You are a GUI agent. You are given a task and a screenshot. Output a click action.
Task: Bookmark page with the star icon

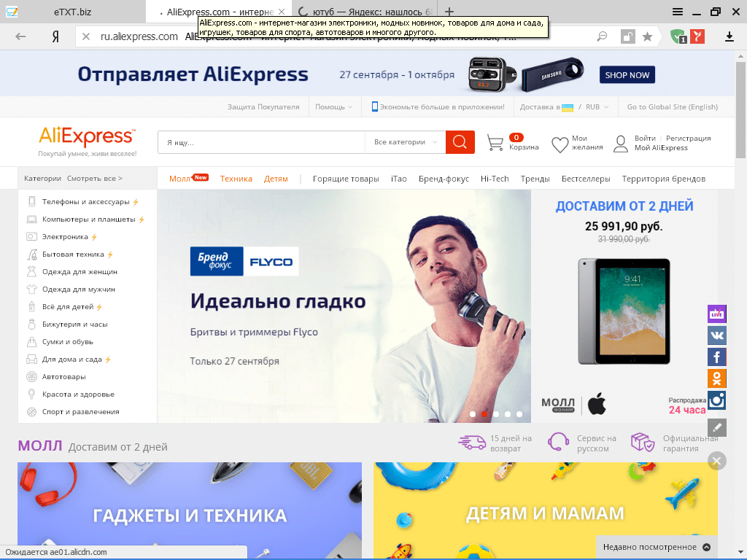tap(647, 36)
